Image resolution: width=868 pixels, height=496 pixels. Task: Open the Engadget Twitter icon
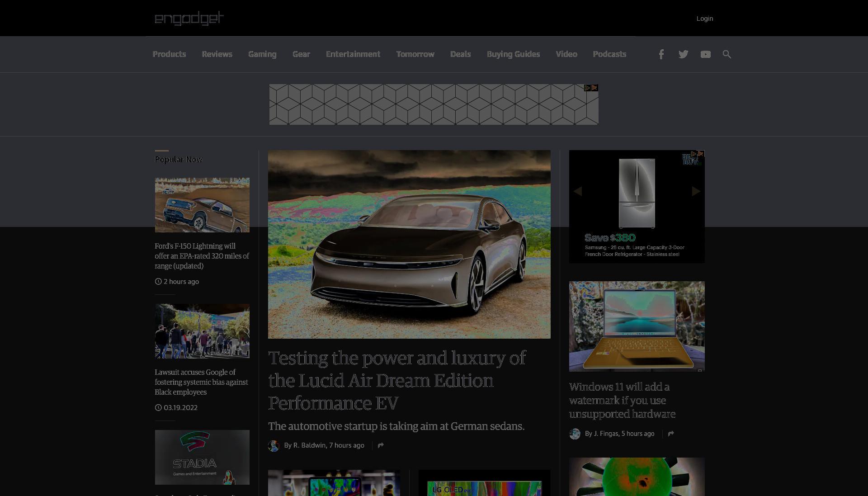click(683, 54)
